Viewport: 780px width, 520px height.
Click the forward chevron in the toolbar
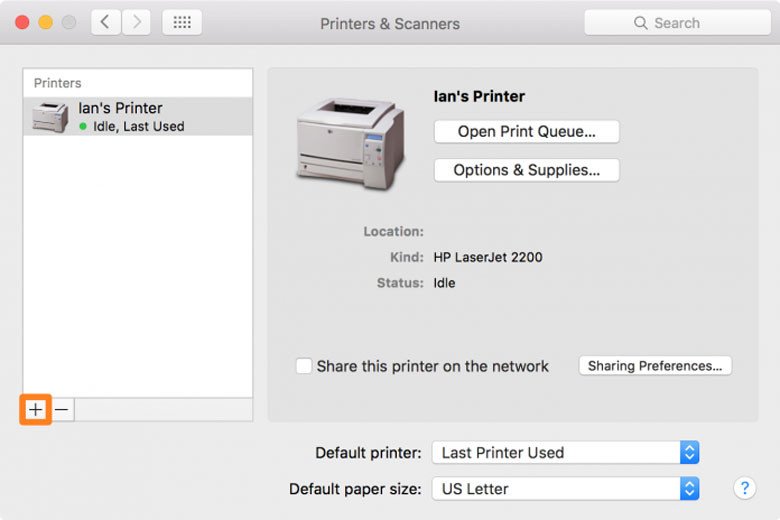click(136, 22)
